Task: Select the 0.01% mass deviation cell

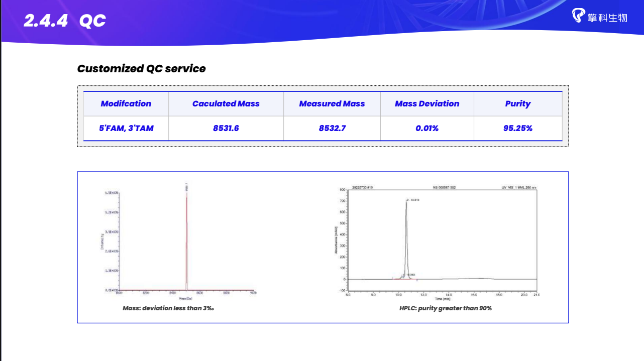Action: pyautogui.click(x=426, y=129)
